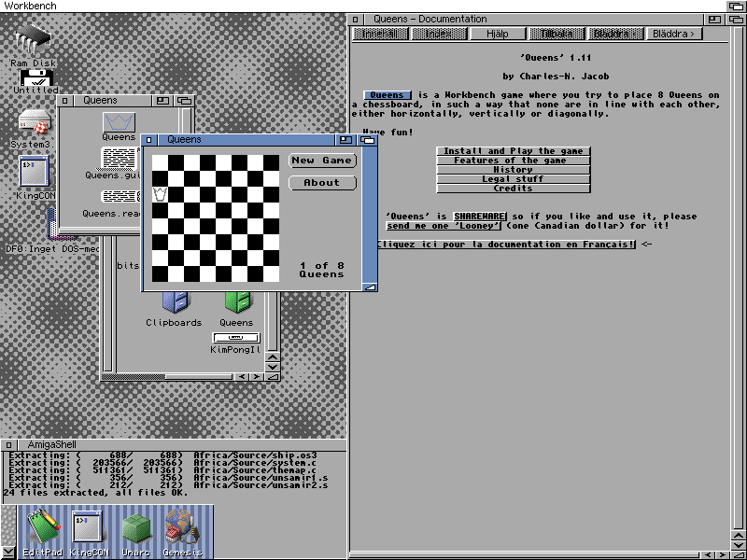Open the Legal stuff link

point(514,179)
